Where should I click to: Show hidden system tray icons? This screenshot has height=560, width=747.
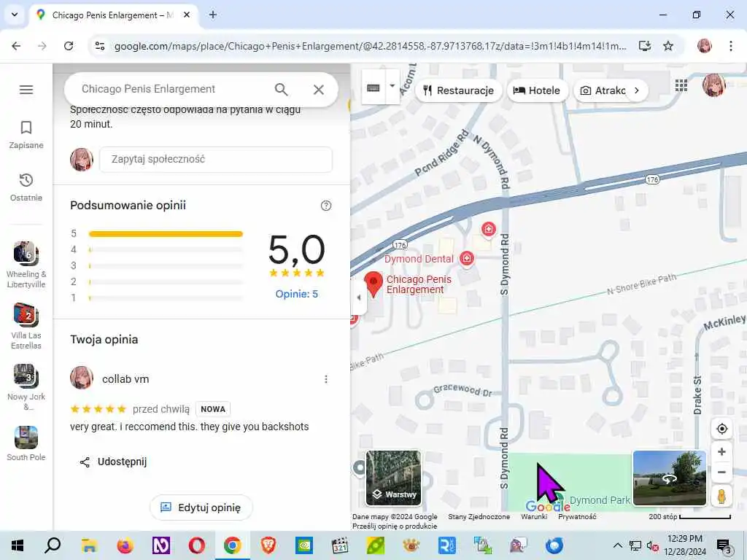coord(617,545)
